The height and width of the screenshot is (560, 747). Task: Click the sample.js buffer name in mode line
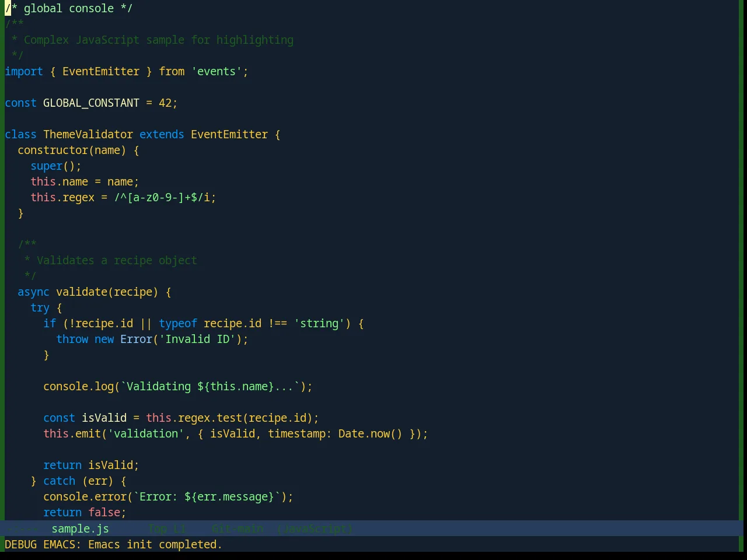point(80,528)
